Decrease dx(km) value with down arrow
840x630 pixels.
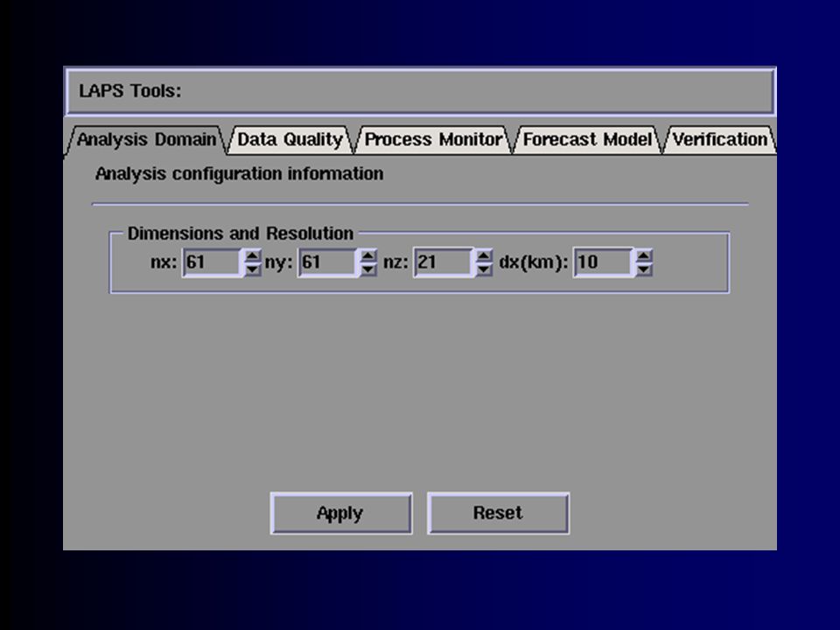point(644,269)
